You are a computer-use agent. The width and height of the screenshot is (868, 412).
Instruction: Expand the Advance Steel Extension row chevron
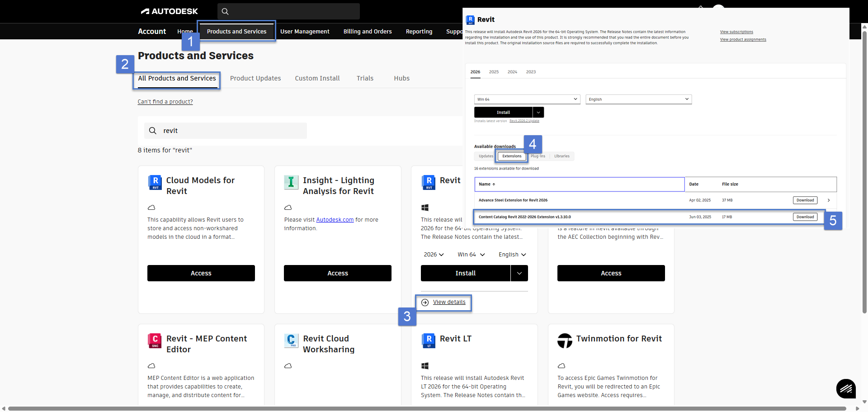click(x=829, y=200)
